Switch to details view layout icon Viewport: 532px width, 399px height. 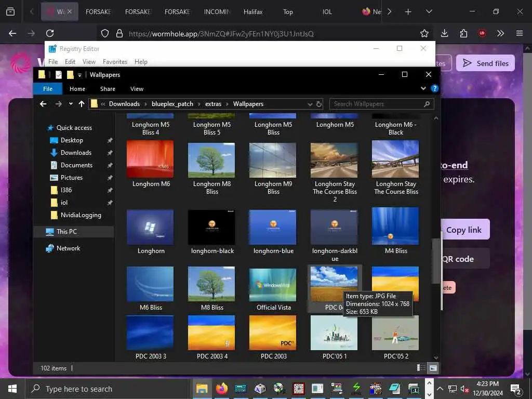coord(421,368)
